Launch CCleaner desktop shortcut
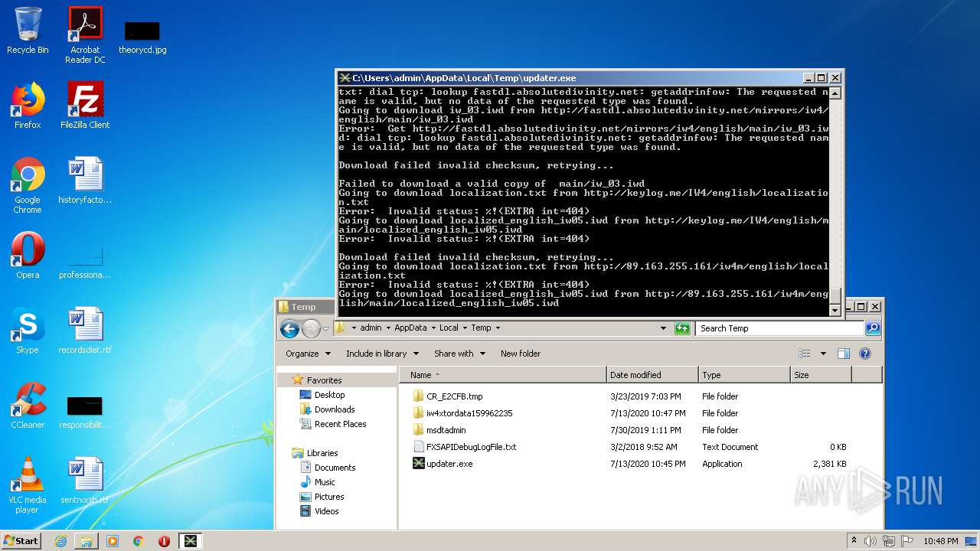Viewport: 980px width, 551px height. point(28,406)
